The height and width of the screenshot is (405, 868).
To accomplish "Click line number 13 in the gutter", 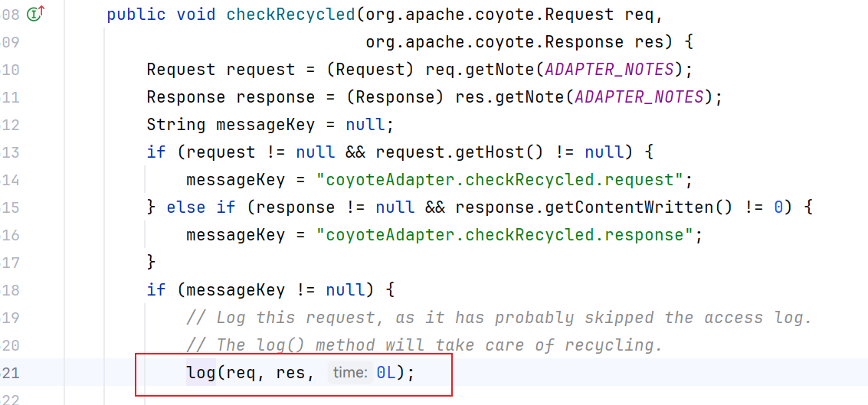I will click(x=11, y=152).
